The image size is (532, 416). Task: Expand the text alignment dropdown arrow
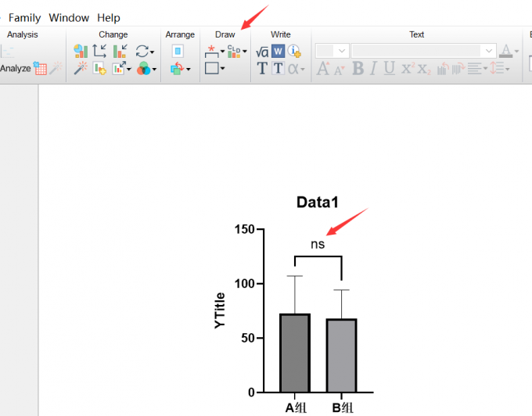(x=485, y=69)
